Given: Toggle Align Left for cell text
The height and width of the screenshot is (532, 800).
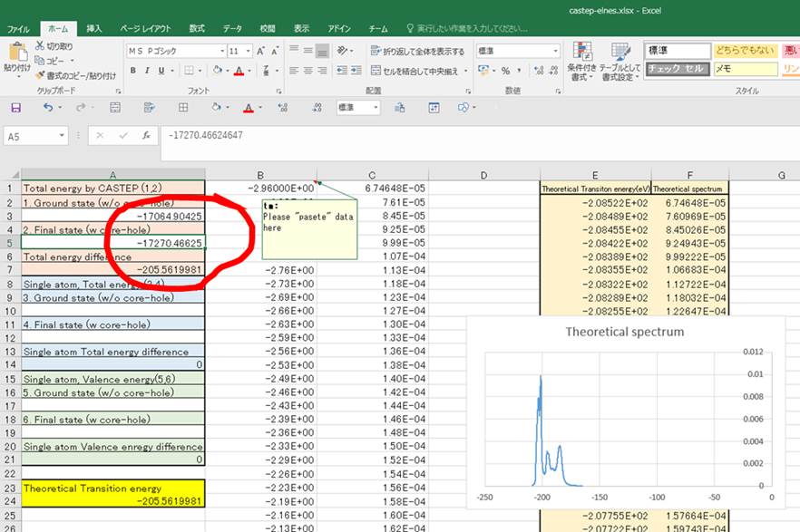Looking at the screenshot, I should [294, 71].
